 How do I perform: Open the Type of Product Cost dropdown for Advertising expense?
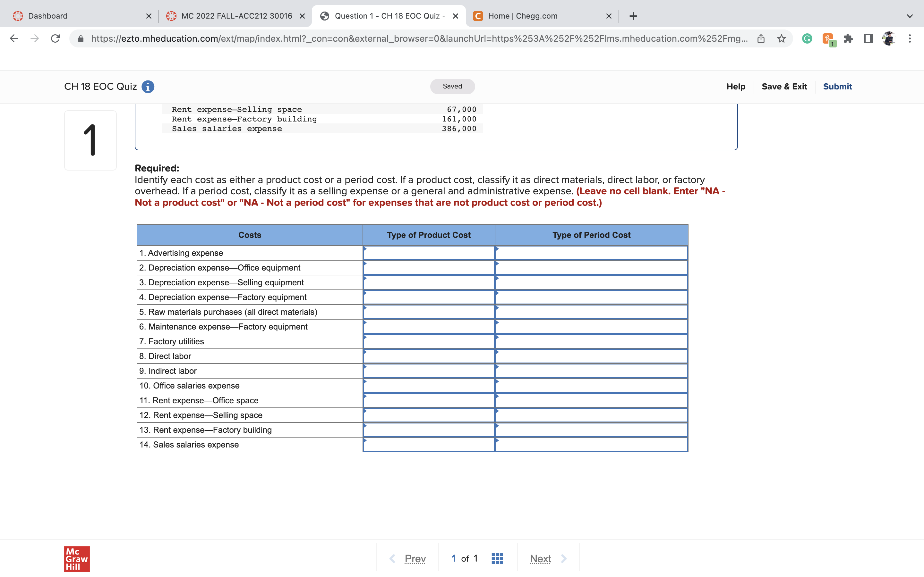[428, 253]
